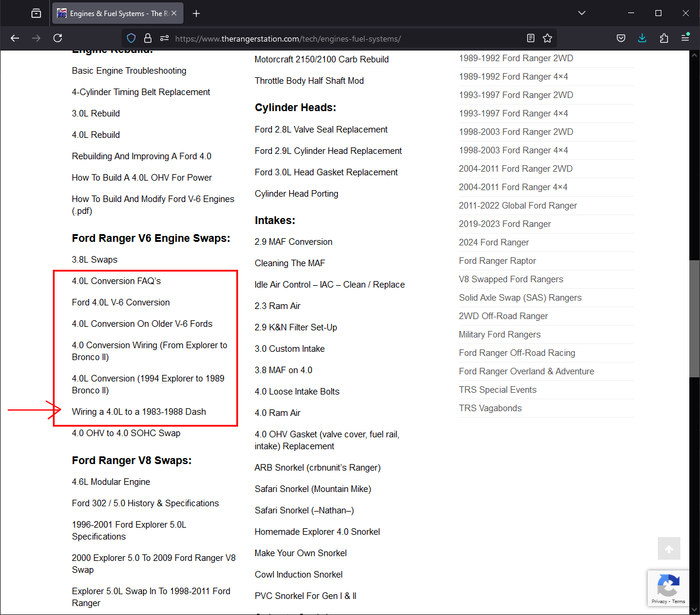Open Wiring a 4.0L to a 1983-1988 Dash
The height and width of the screenshot is (615, 700).
pos(139,412)
